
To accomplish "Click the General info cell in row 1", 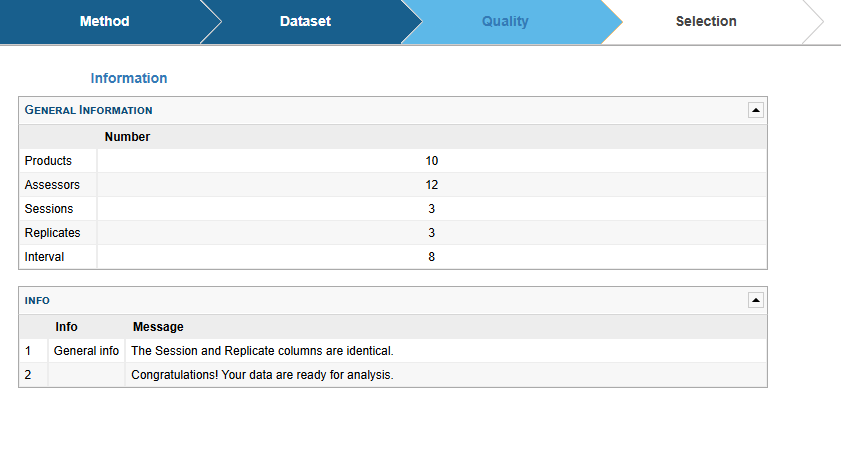I will [86, 351].
